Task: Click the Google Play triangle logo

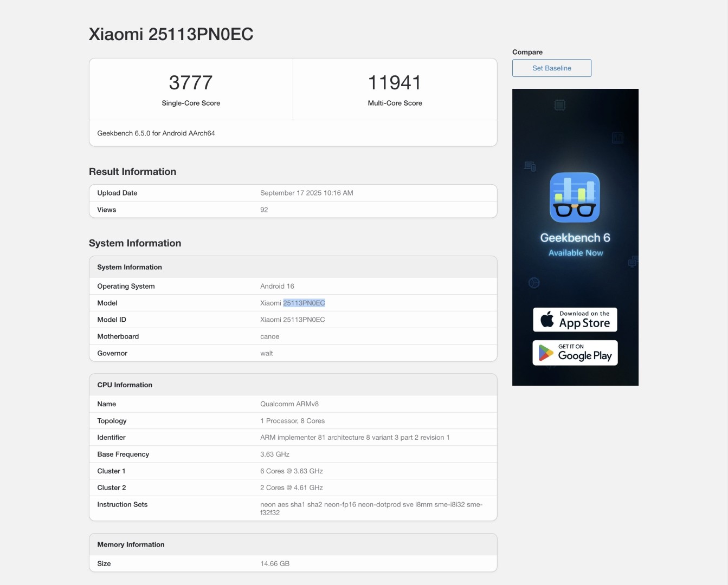Action: click(545, 353)
